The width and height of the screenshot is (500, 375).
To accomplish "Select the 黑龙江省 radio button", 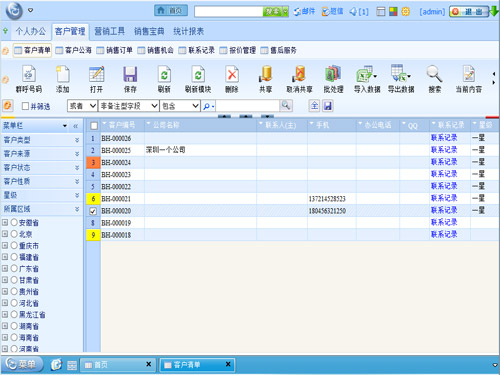I will point(14,314).
